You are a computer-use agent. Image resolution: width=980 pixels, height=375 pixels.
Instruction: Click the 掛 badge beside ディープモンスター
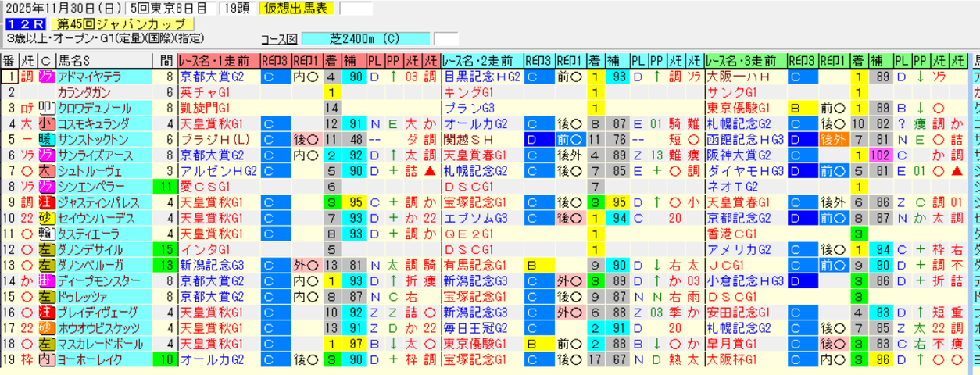[x=45, y=280]
